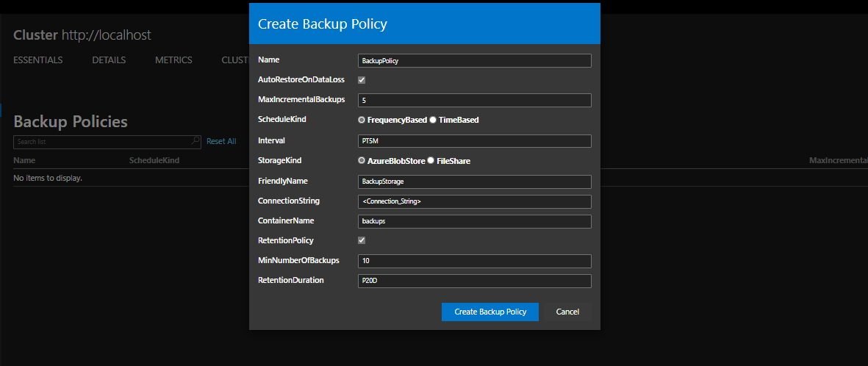Screen dimensions: 868x366
Task: Uncheck the RetentionPolicy checkbox
Action: pyautogui.click(x=362, y=240)
